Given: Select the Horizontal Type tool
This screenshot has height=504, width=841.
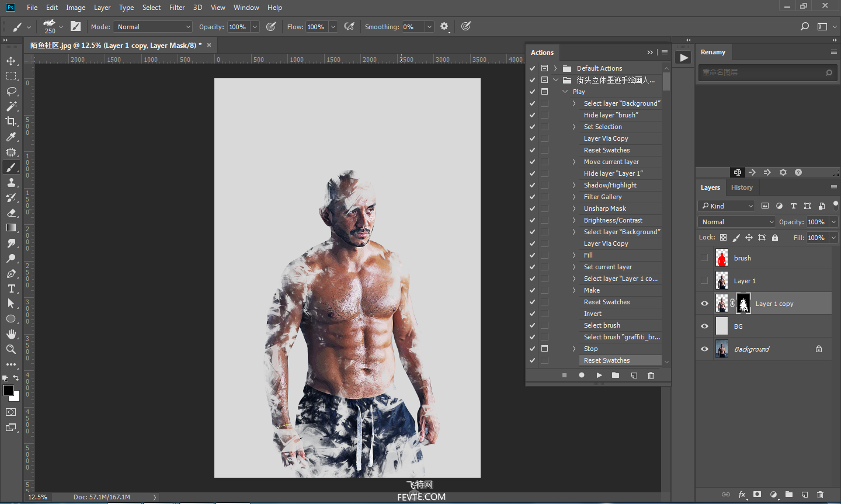Looking at the screenshot, I should coord(11,289).
